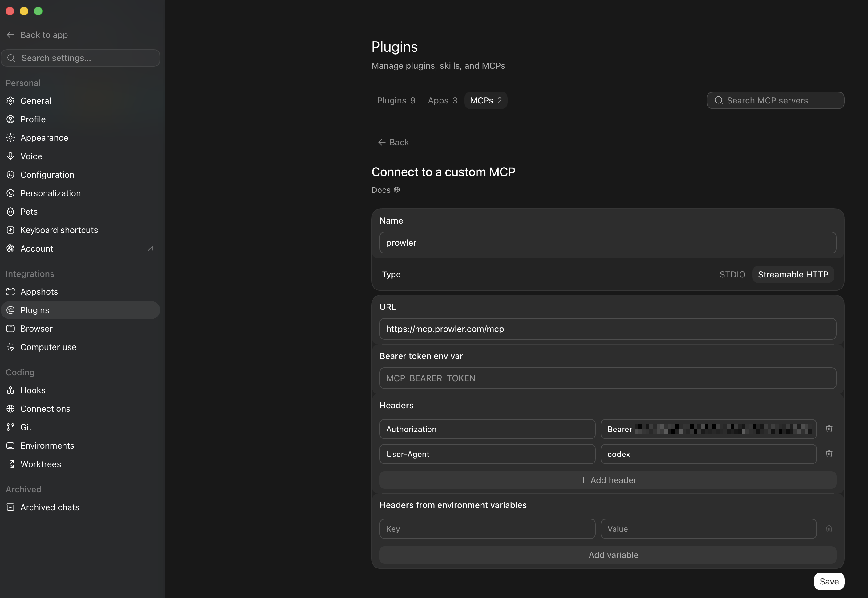Open the Worktrees icon
The height and width of the screenshot is (598, 868).
coord(10,464)
